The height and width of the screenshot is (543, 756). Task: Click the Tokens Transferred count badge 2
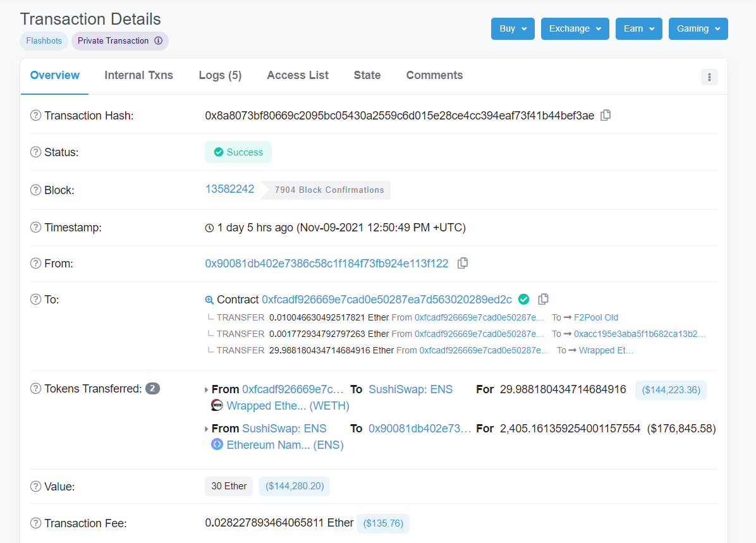pyautogui.click(x=152, y=388)
